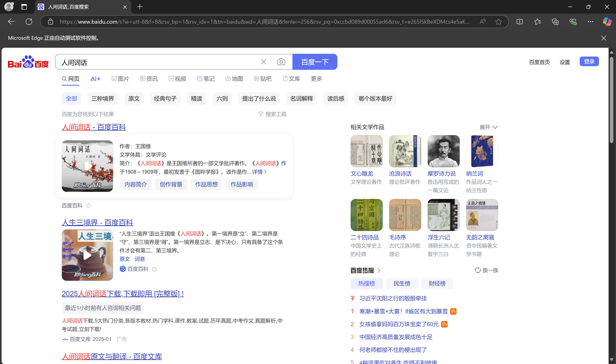Open the 更多 search categories menu
The image size is (616, 364).
pos(317,79)
